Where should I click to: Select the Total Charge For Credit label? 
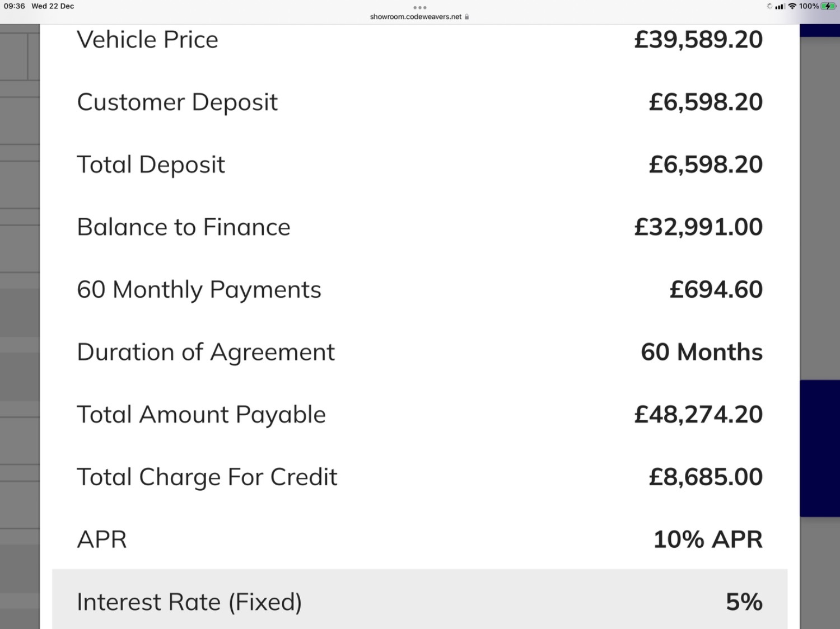(x=207, y=477)
